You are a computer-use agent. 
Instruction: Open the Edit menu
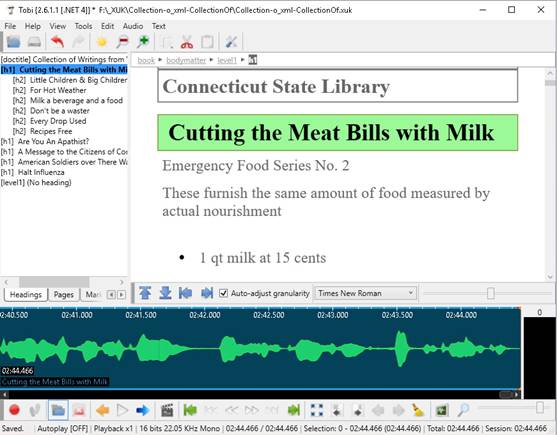tap(107, 26)
